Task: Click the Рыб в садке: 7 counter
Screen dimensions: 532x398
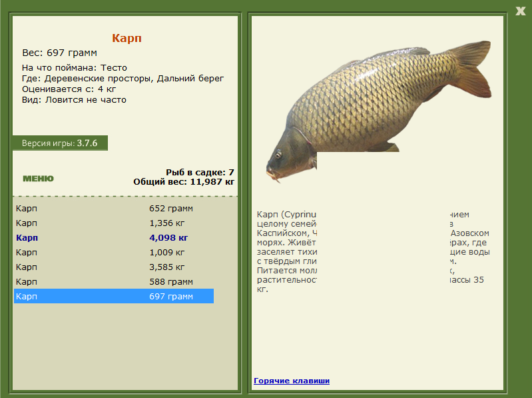Action: pos(200,172)
